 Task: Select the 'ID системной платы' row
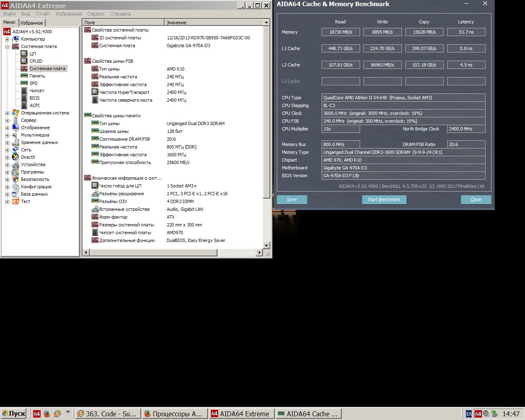[x=173, y=38]
